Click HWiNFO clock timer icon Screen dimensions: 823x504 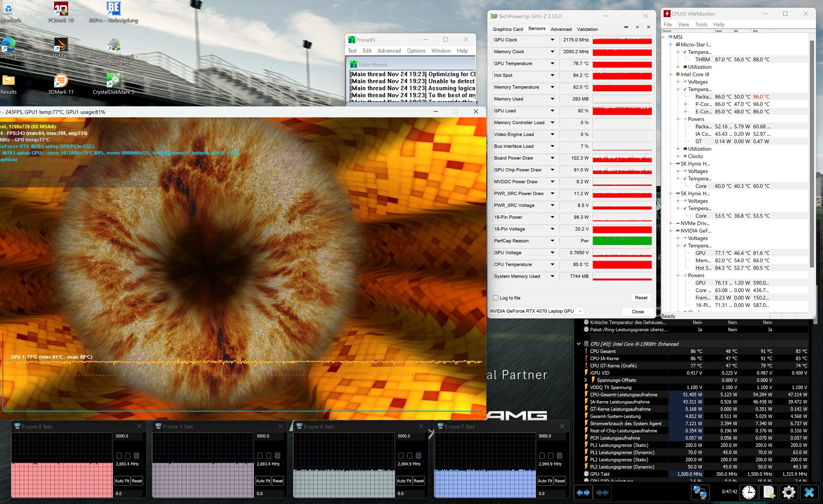[x=748, y=492]
